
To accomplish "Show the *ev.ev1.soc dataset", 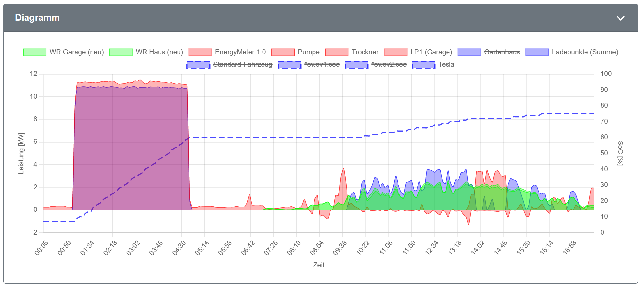I will (322, 65).
